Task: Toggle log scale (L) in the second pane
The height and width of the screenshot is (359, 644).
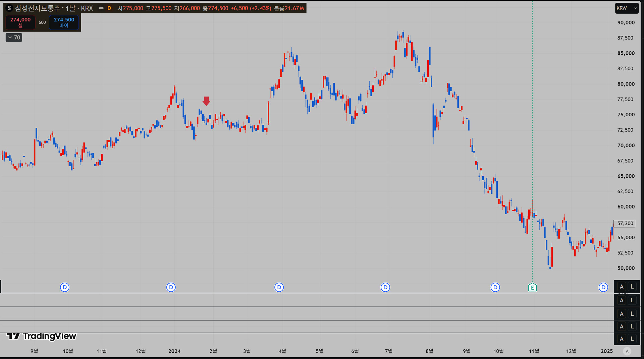Action: click(632, 300)
